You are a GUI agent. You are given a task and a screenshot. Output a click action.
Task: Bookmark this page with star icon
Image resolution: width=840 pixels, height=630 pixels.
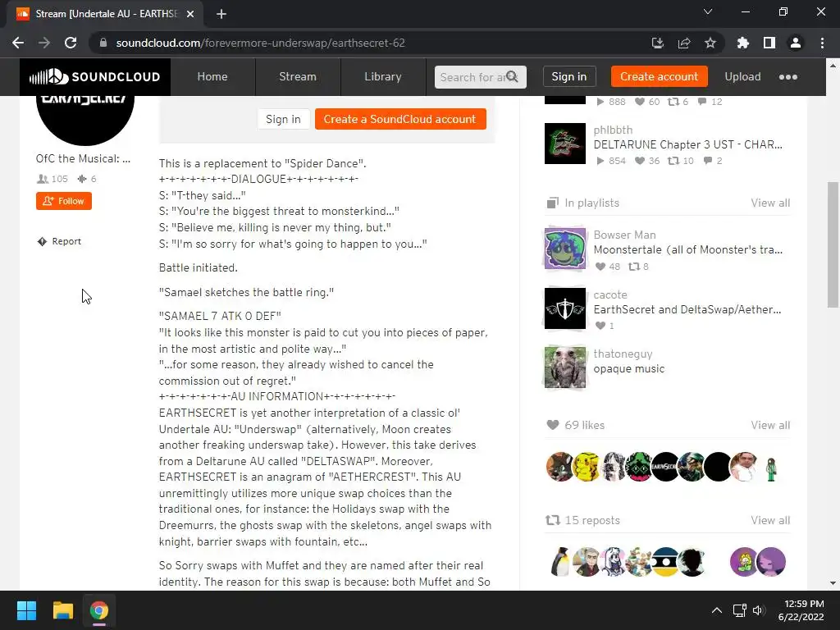click(710, 43)
